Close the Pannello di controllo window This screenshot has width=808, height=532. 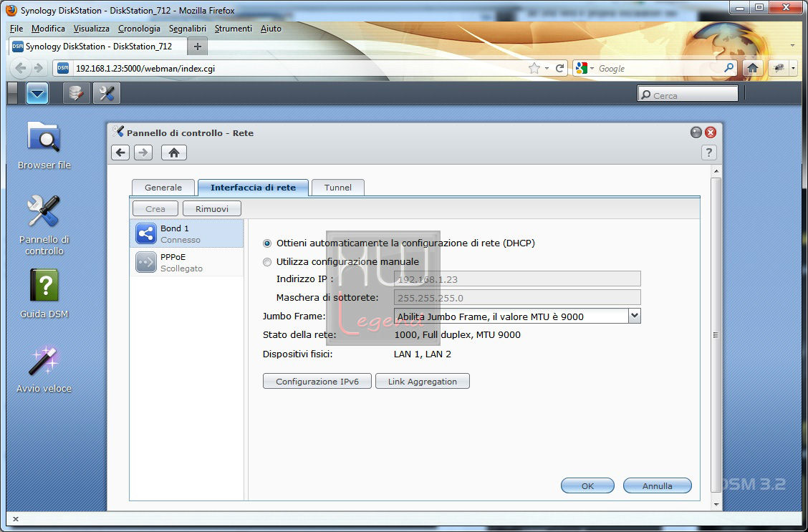tap(711, 132)
